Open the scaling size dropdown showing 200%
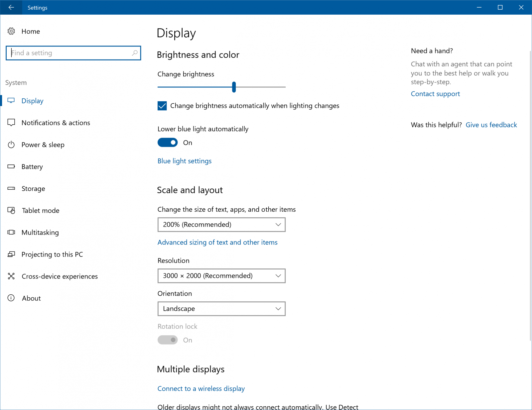The height and width of the screenshot is (410, 532). [x=221, y=225]
